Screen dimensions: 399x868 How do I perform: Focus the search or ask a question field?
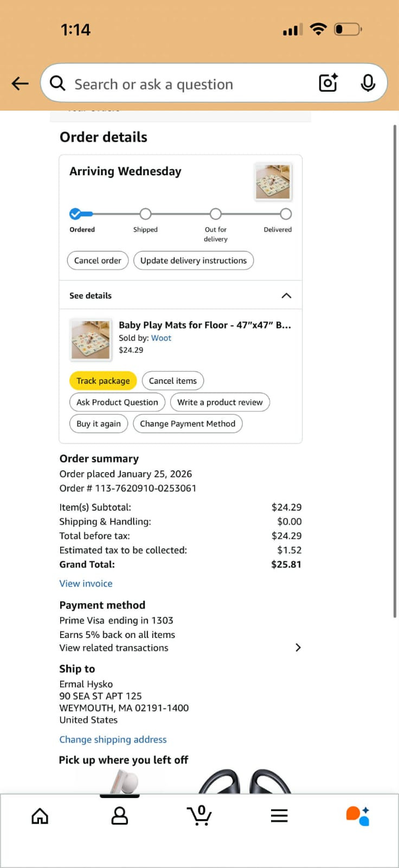point(184,84)
